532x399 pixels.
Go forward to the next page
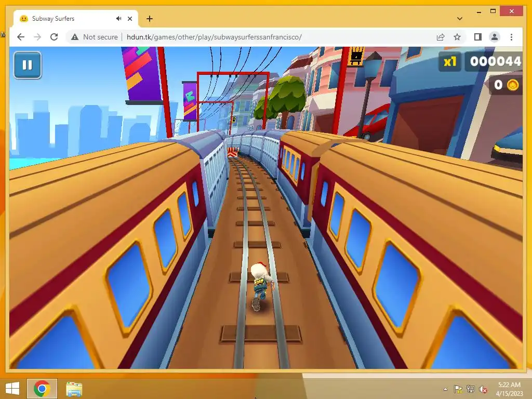tap(37, 37)
